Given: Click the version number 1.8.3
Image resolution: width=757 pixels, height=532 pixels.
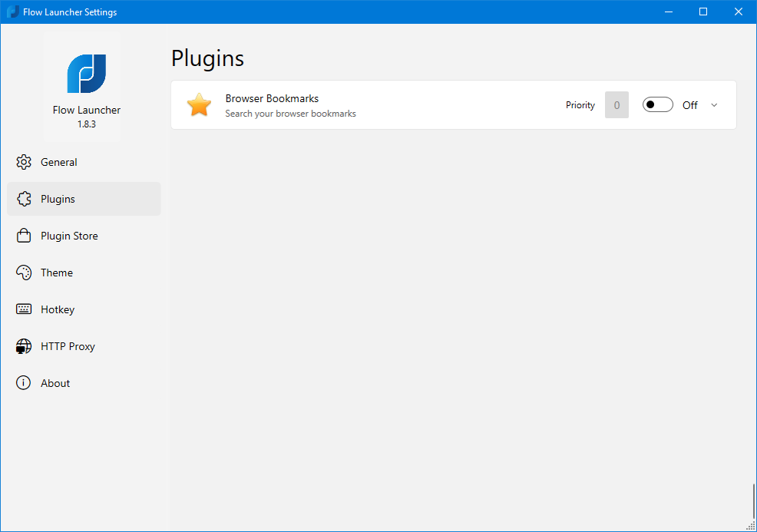Looking at the screenshot, I should (x=87, y=124).
